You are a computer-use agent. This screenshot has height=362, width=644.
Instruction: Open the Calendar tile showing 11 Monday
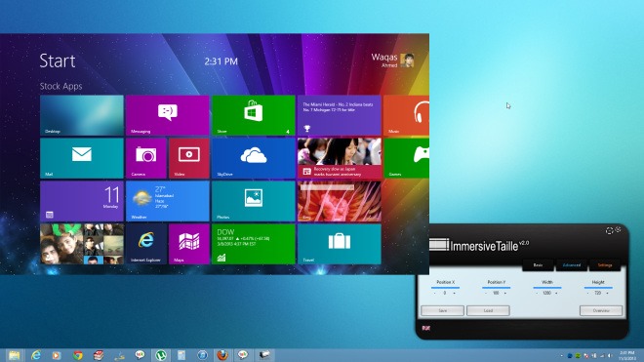click(x=82, y=201)
